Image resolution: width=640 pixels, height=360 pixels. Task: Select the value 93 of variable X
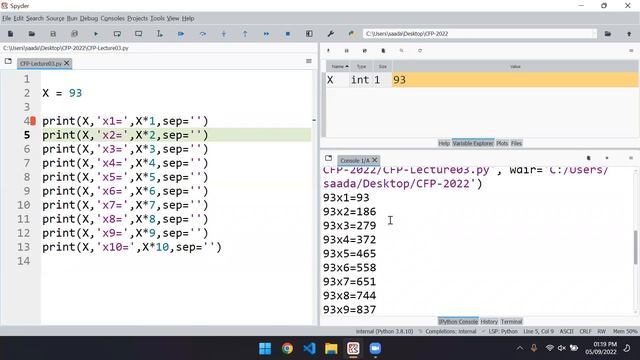point(515,80)
